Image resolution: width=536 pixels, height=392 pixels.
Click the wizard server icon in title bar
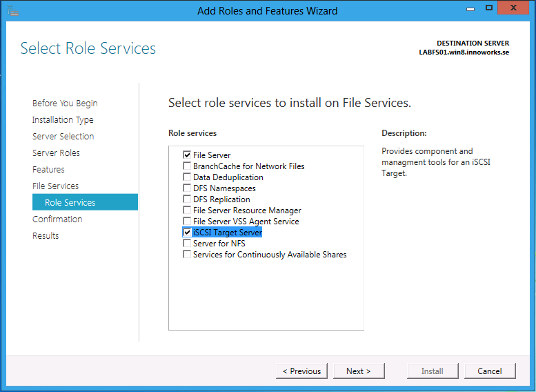(13, 10)
